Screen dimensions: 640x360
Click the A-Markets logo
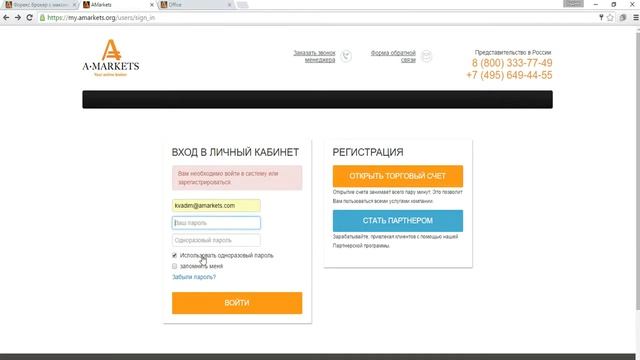click(x=111, y=58)
